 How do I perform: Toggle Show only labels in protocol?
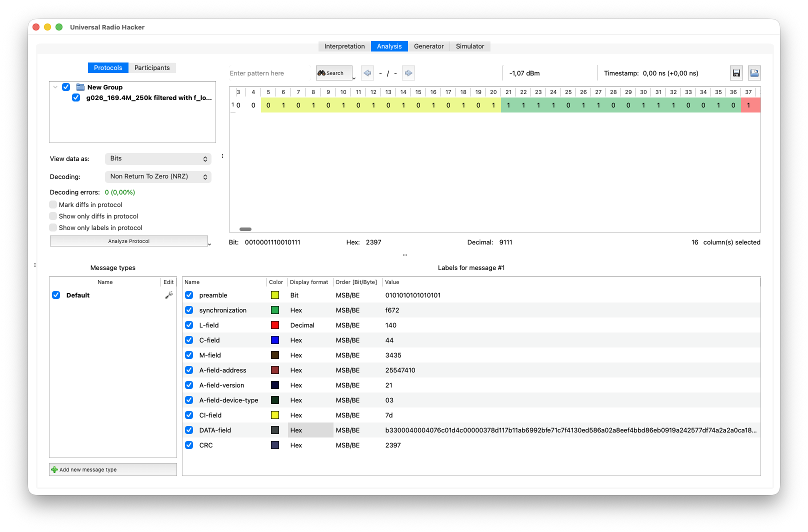click(53, 227)
